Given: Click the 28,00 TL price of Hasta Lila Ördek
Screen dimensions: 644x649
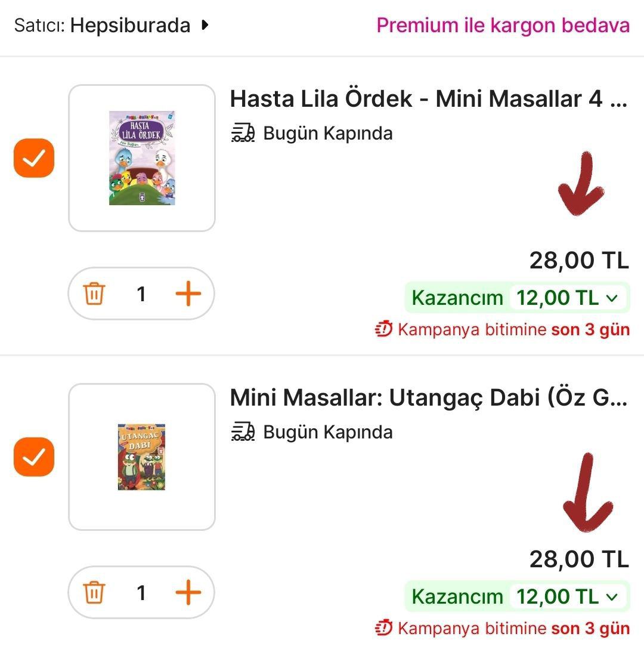Looking at the screenshot, I should (579, 260).
